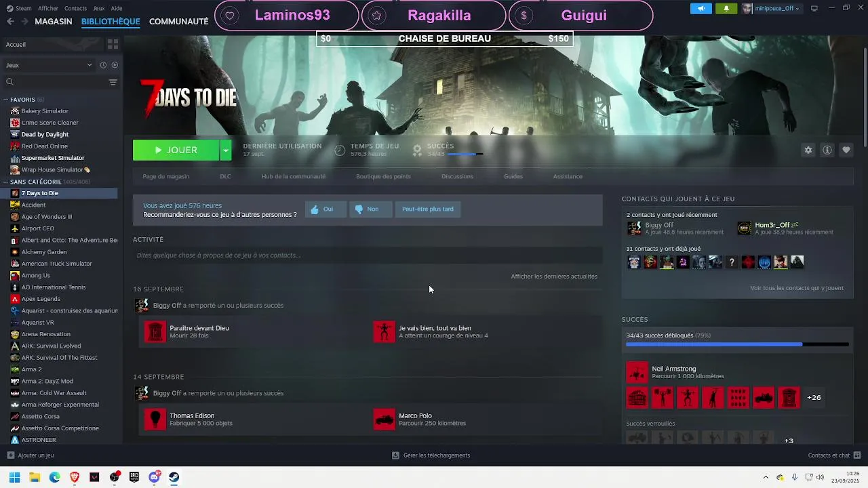Click Ajouter un jeu
The width and height of the screenshot is (868, 488).
[31, 455]
